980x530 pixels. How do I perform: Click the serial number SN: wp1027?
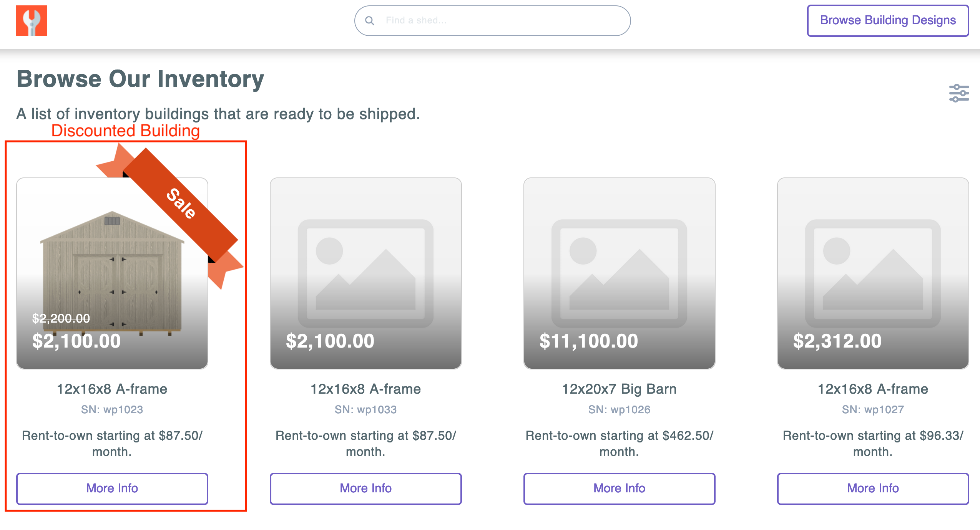click(x=873, y=409)
